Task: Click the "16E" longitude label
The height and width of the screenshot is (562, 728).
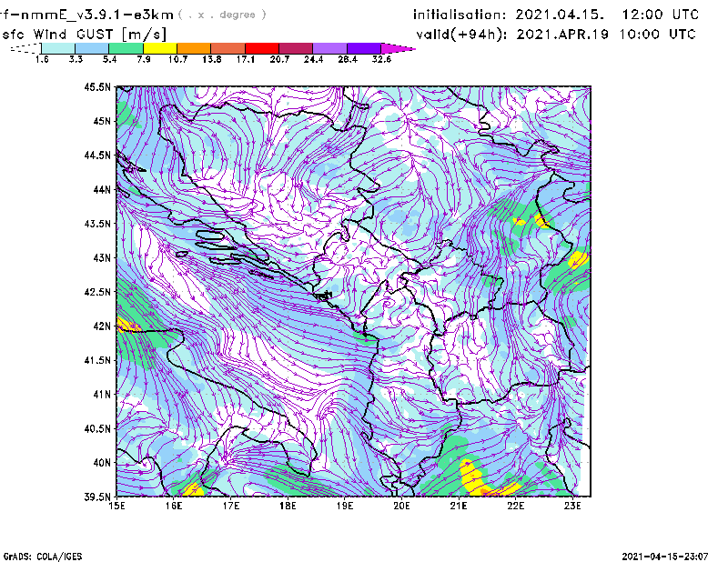Action: [174, 506]
